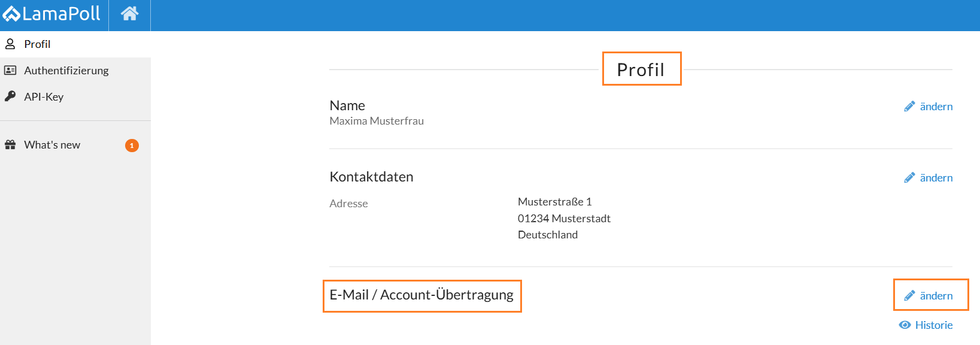Go to the API-Key sidebar entry
980x345 pixels.
44,97
